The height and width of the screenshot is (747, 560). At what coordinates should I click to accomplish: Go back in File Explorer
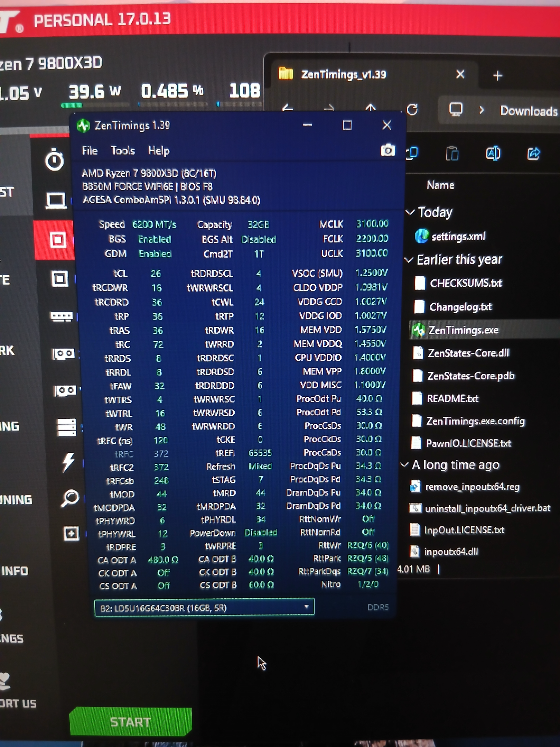coord(288,108)
